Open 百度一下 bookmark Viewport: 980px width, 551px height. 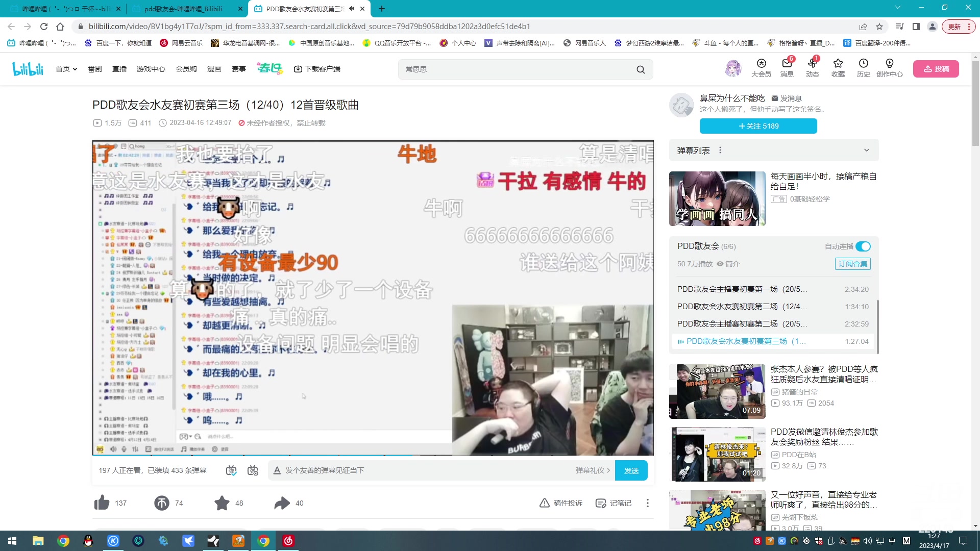tap(118, 43)
